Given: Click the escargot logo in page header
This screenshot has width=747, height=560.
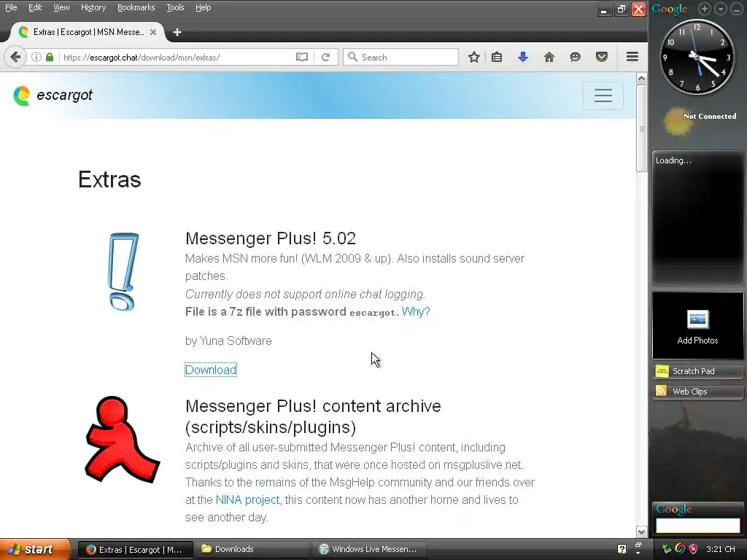Looking at the screenshot, I should pos(53,96).
